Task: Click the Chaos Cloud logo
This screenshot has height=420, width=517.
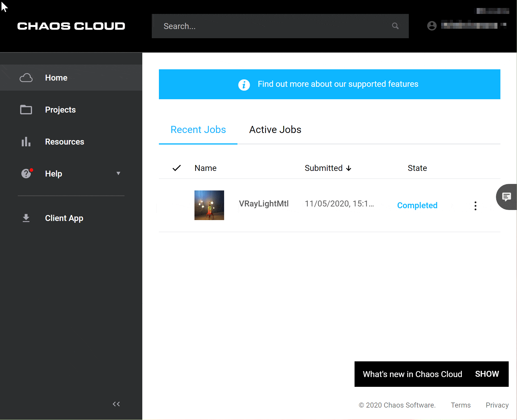Action: pos(71,26)
